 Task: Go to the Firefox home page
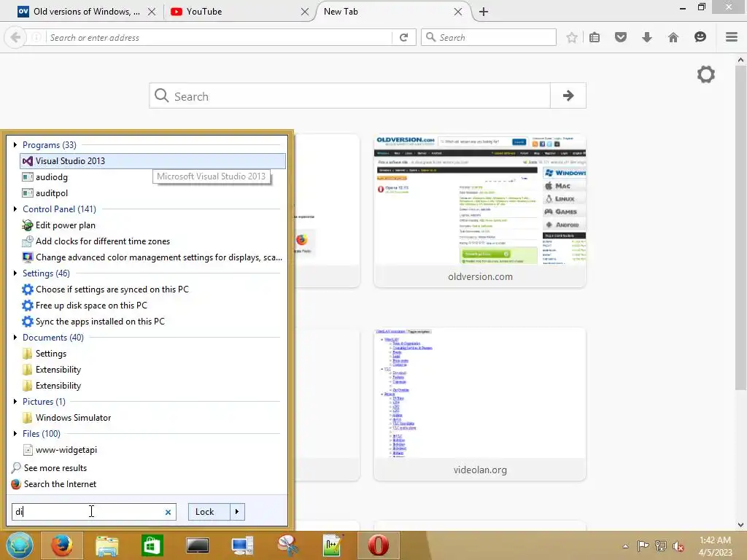[673, 37]
